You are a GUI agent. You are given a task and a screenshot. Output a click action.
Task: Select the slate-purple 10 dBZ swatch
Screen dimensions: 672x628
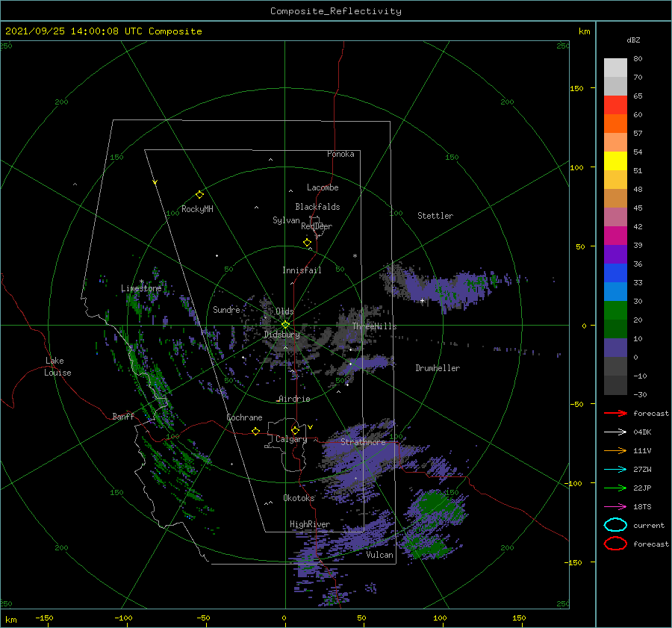pyautogui.click(x=615, y=348)
